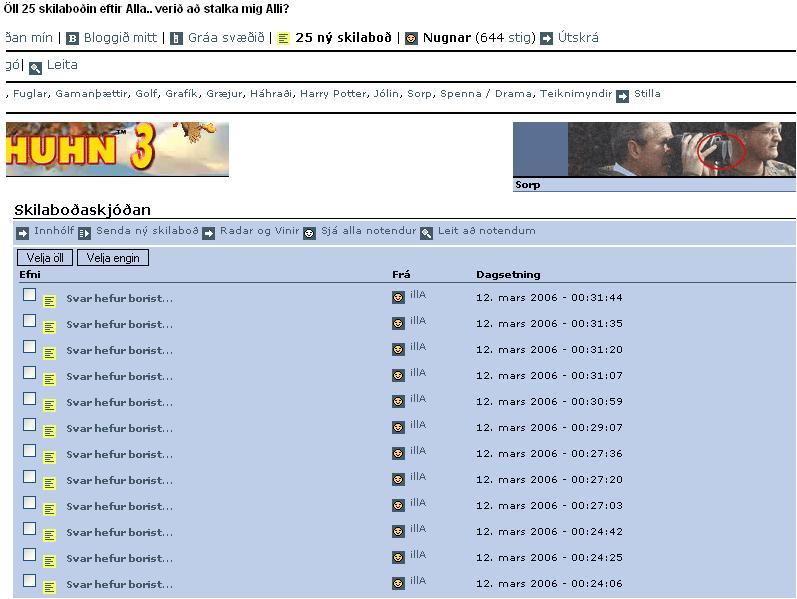
Task: Open the Háhraði category link
Action: (x=271, y=94)
